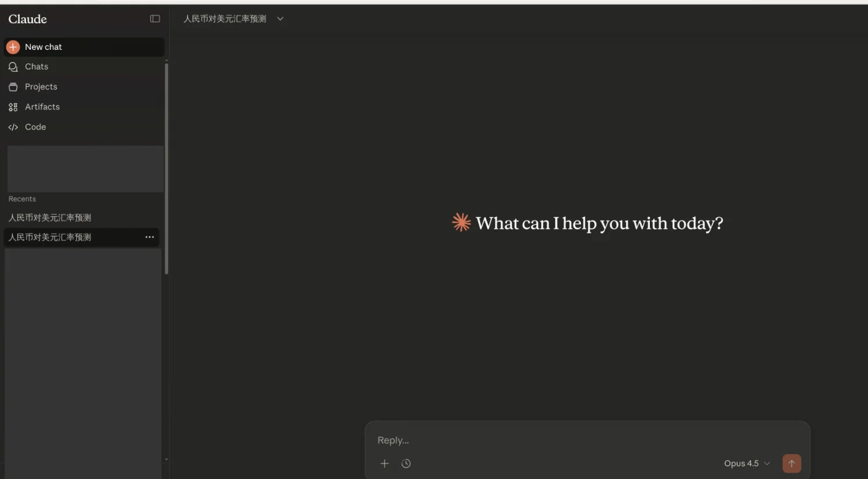The width and height of the screenshot is (868, 479).
Task: Select the highlighted second recent chat
Action: pos(50,237)
